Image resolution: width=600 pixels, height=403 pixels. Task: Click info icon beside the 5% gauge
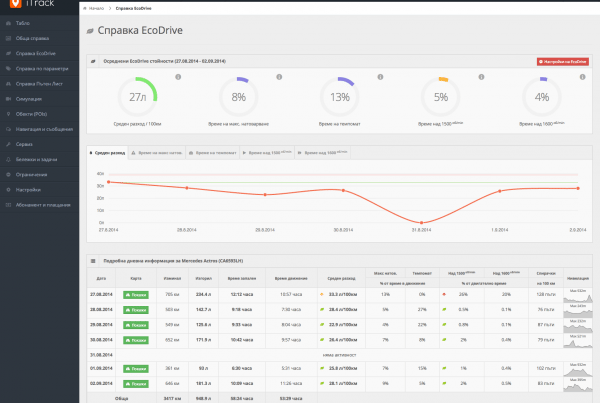tap(481, 77)
